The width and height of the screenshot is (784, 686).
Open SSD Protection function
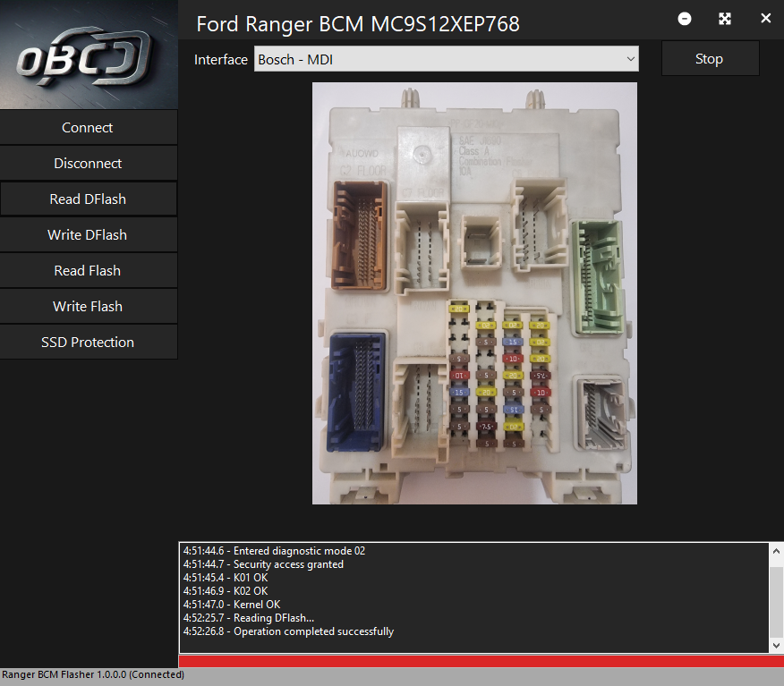click(x=88, y=342)
